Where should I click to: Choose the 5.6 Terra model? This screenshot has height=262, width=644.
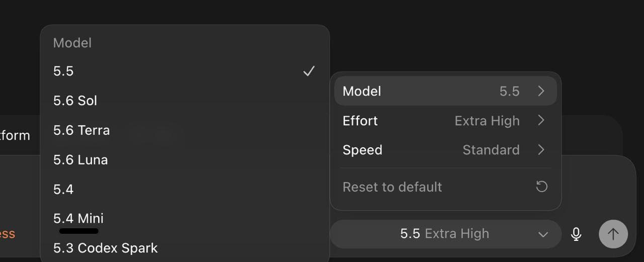(x=185, y=130)
